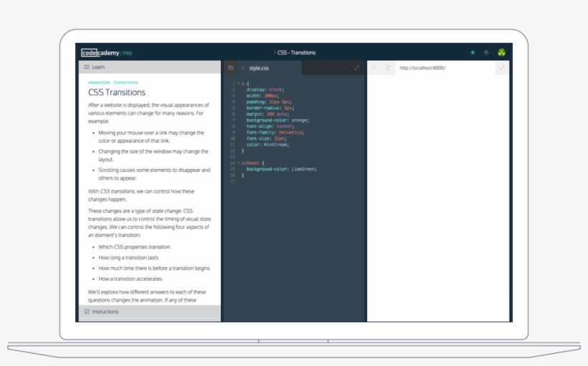Click the 'text-align: center;' code line

[x=270, y=126]
